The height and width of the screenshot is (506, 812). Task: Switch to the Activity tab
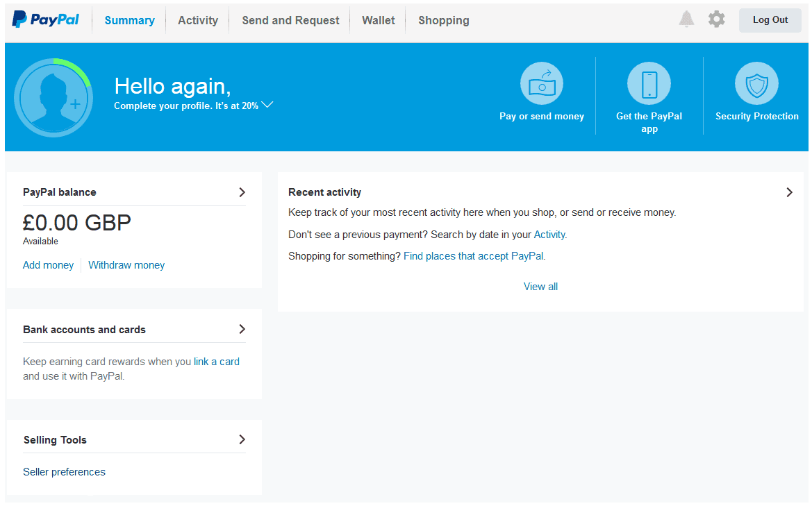(198, 20)
